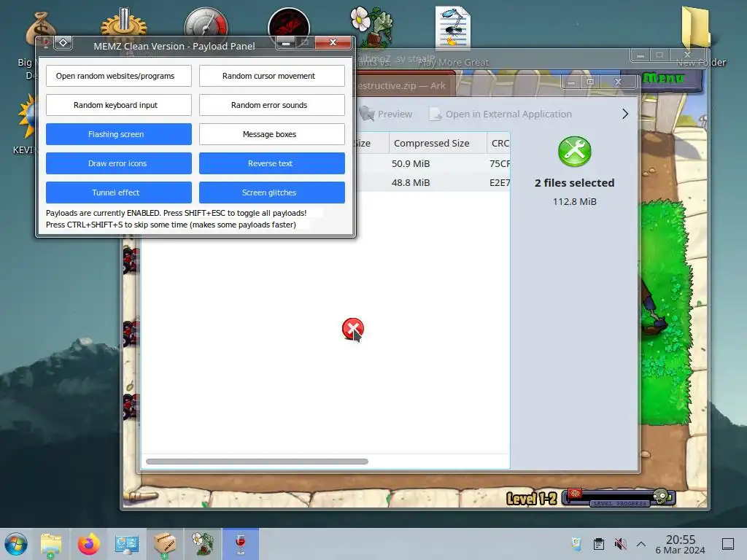Click the Preview button in Ark toolbar
747x560 pixels.
386,114
